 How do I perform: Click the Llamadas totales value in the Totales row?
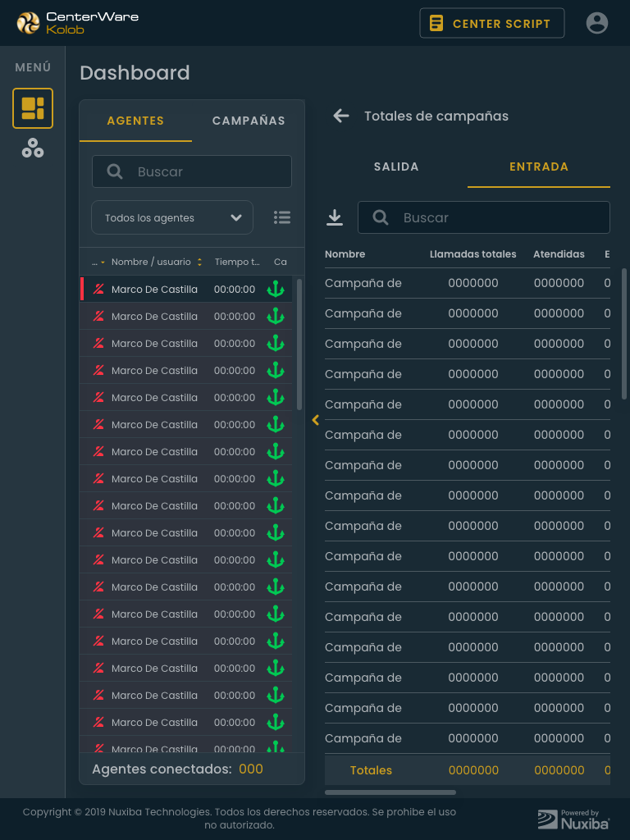(x=473, y=770)
